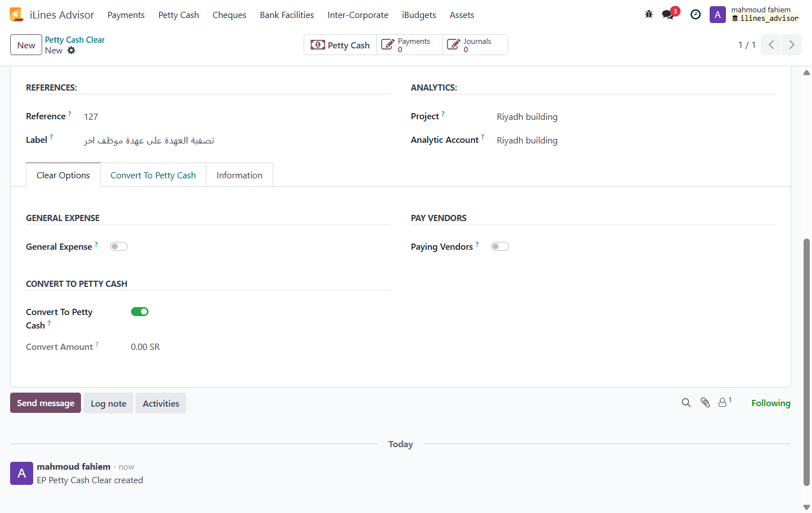Attach files with the paperclip icon

click(705, 403)
